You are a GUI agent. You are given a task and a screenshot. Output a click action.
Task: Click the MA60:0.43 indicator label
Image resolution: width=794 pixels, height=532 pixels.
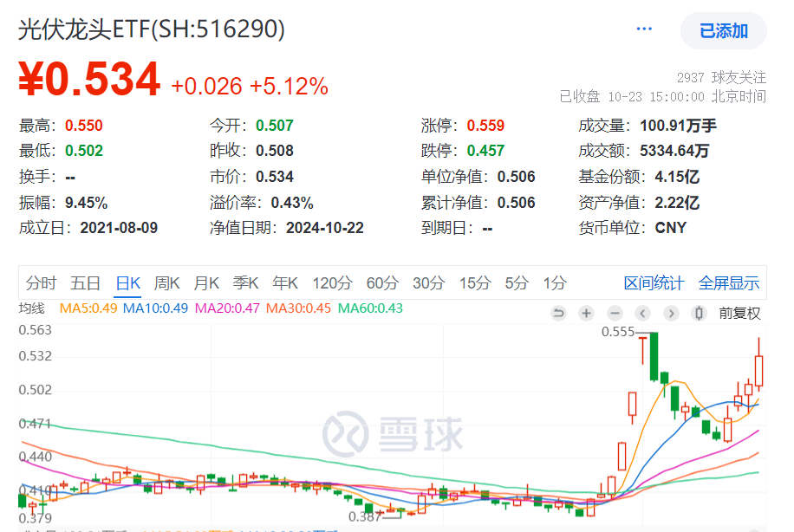pyautogui.click(x=370, y=308)
